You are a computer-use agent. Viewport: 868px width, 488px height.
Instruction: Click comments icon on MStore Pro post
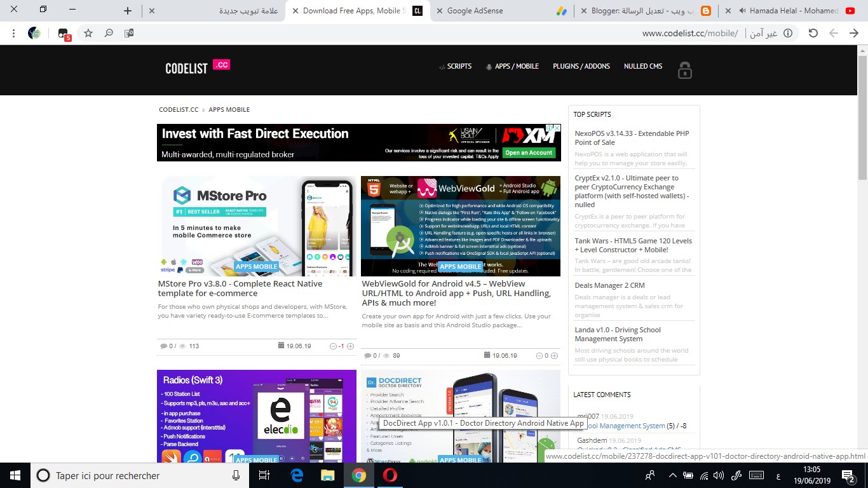tap(164, 346)
